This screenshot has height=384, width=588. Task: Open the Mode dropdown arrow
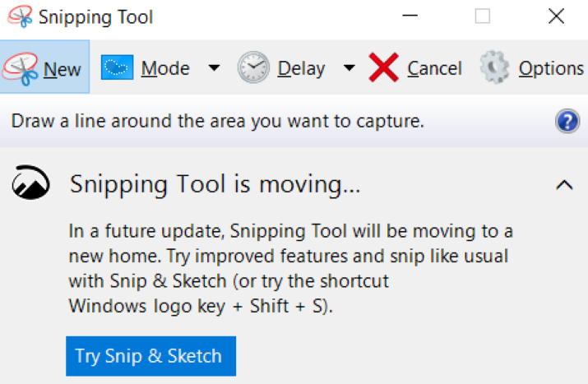214,68
